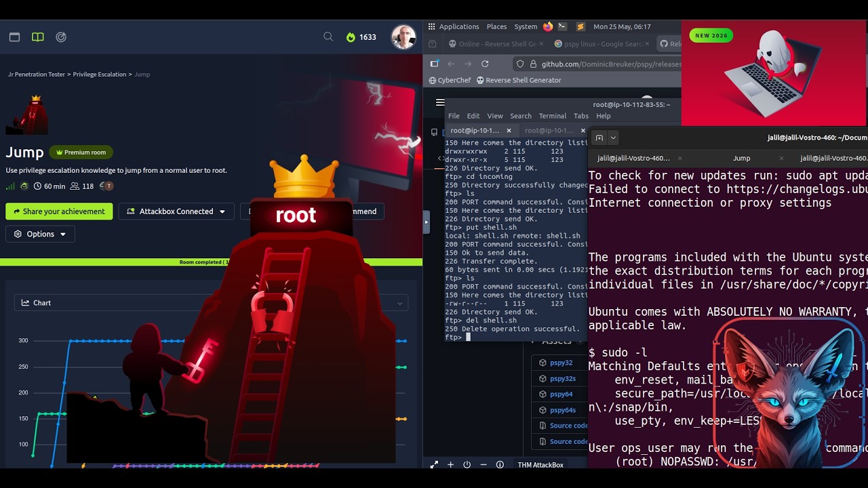This screenshot has width=868, height=488.
Task: Click the Premium room badge
Action: pos(81,152)
